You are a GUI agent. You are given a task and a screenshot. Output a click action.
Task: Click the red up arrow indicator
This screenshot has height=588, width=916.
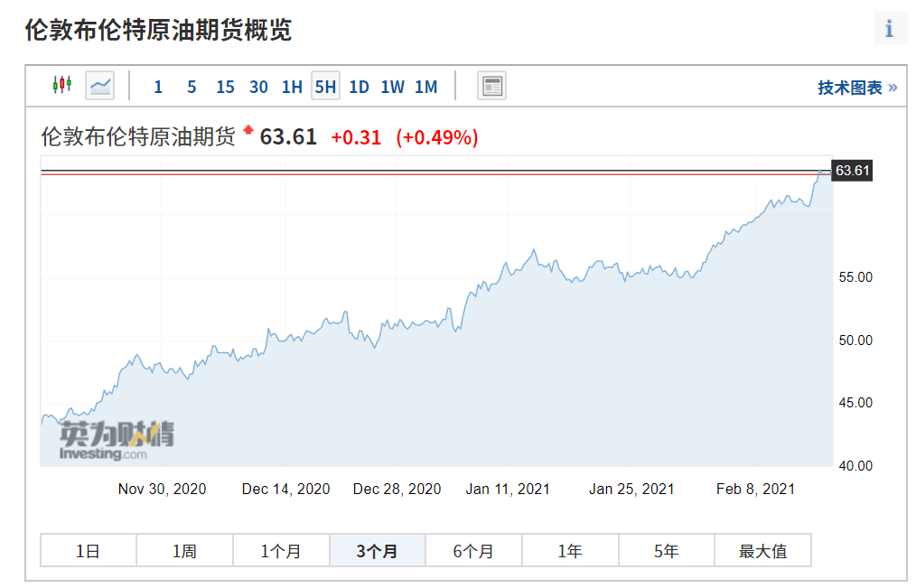click(x=248, y=131)
